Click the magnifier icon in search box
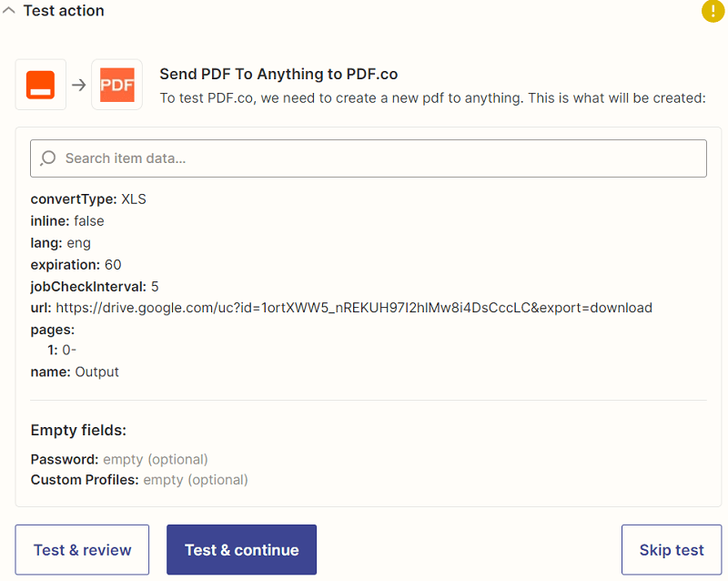The width and height of the screenshot is (728, 581). pos(48,158)
